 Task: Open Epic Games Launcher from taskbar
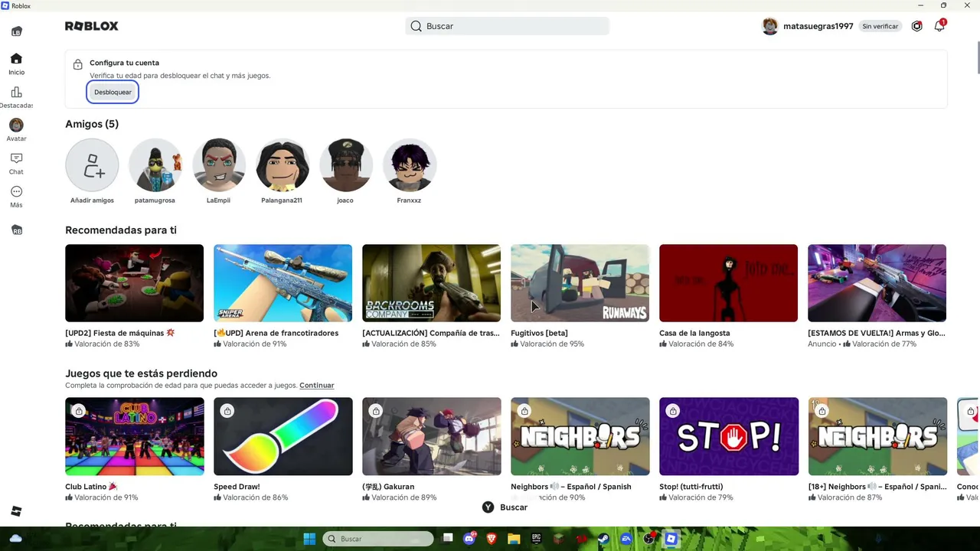(536, 539)
